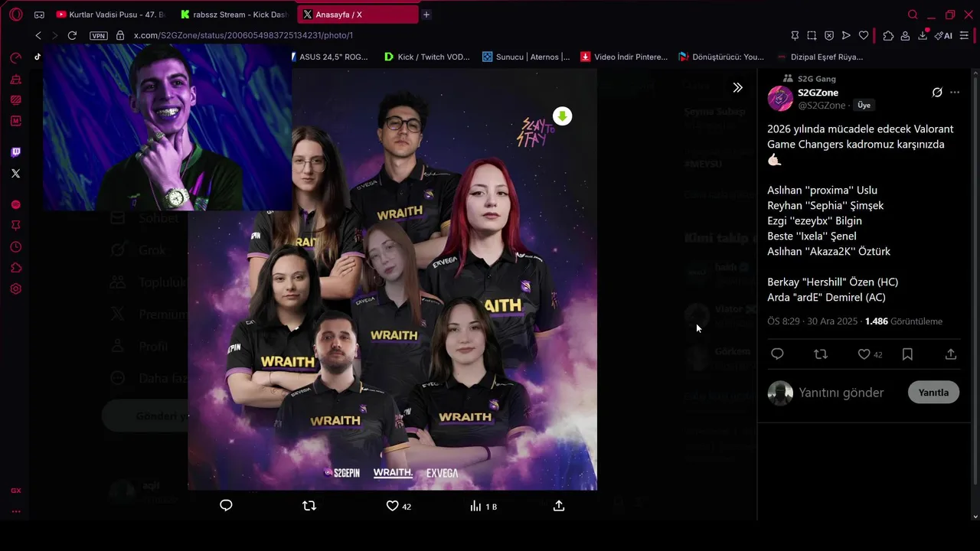Open the player/flow arrow icon in toolbar
This screenshot has height=551, width=980.
click(x=846, y=35)
